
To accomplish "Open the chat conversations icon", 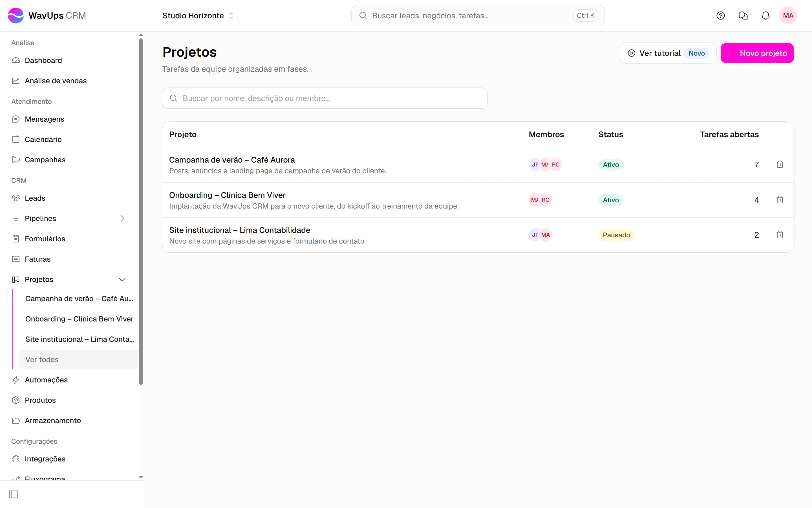I will coord(743,16).
